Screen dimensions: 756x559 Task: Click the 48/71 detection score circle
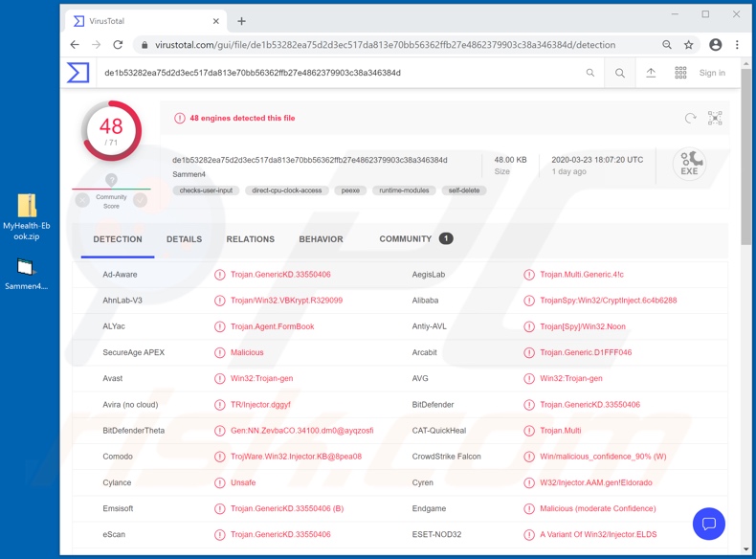click(x=111, y=131)
